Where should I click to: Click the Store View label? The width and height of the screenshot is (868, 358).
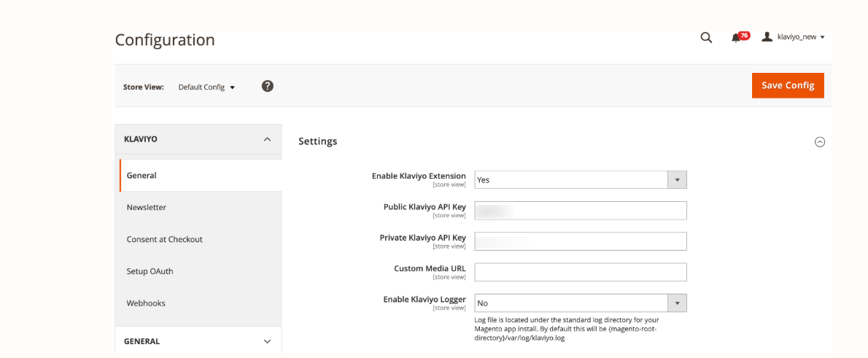point(144,87)
